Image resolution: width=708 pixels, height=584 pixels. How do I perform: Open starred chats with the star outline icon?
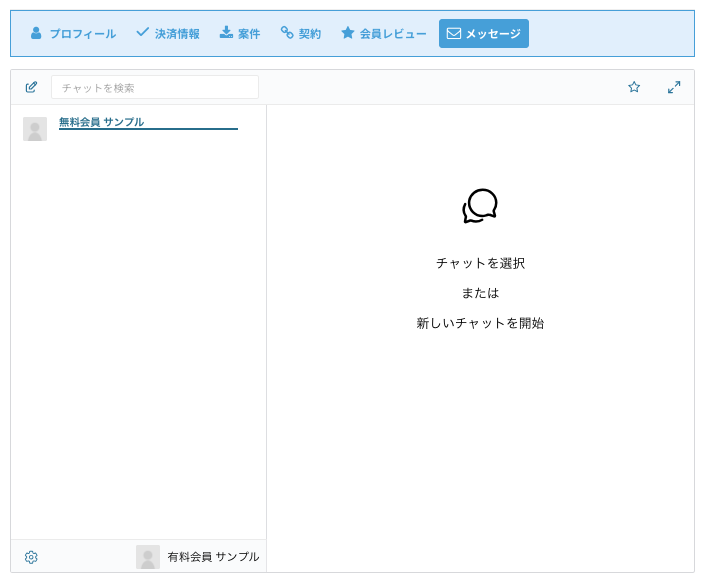point(634,87)
